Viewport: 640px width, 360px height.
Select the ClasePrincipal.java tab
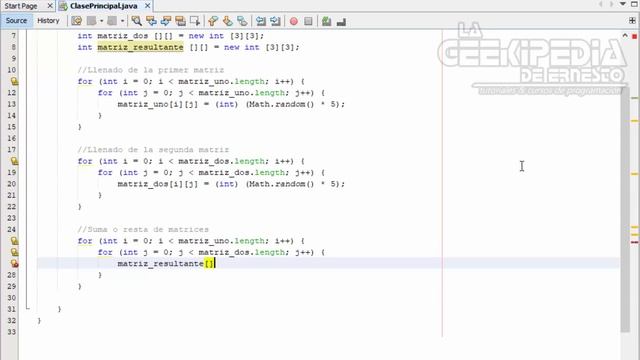103,6
